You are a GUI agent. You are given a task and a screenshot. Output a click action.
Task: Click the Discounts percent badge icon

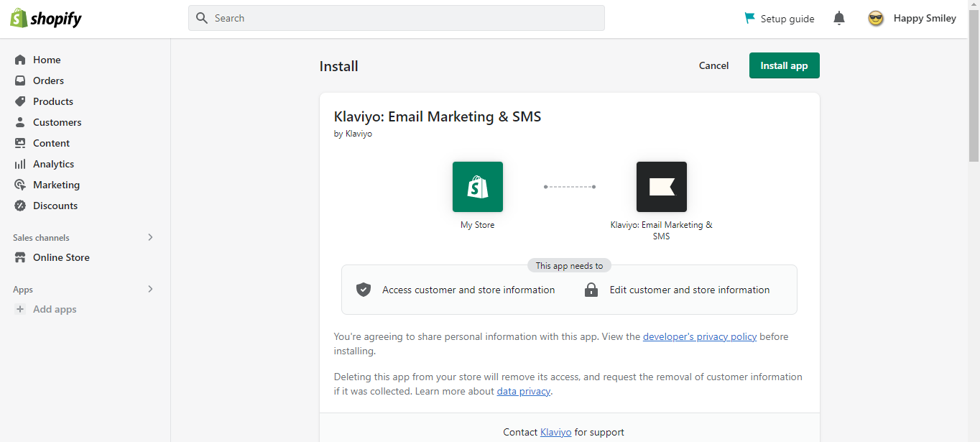(x=20, y=206)
